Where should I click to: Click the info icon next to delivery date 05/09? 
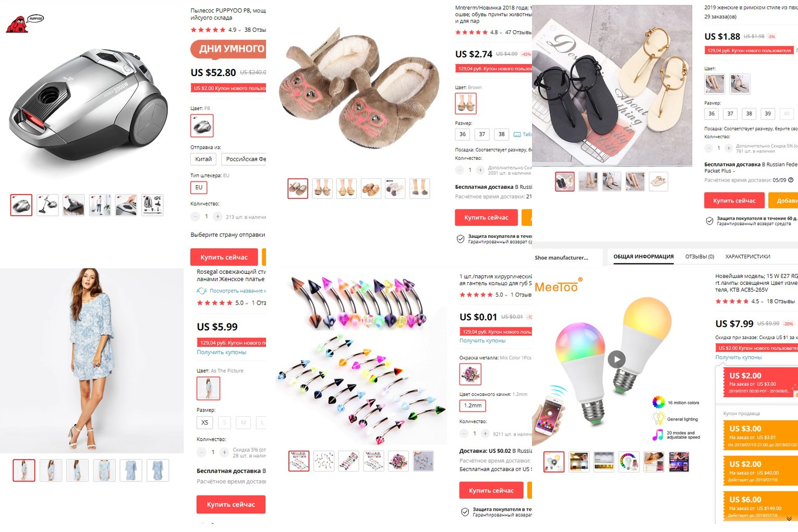[x=791, y=180]
